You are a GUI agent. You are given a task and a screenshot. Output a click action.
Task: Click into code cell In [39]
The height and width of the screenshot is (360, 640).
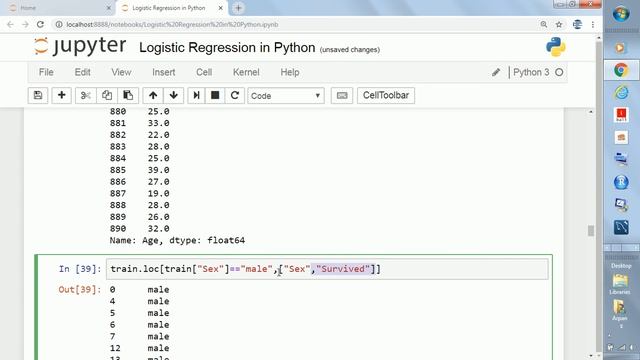pyautogui.click(x=327, y=269)
